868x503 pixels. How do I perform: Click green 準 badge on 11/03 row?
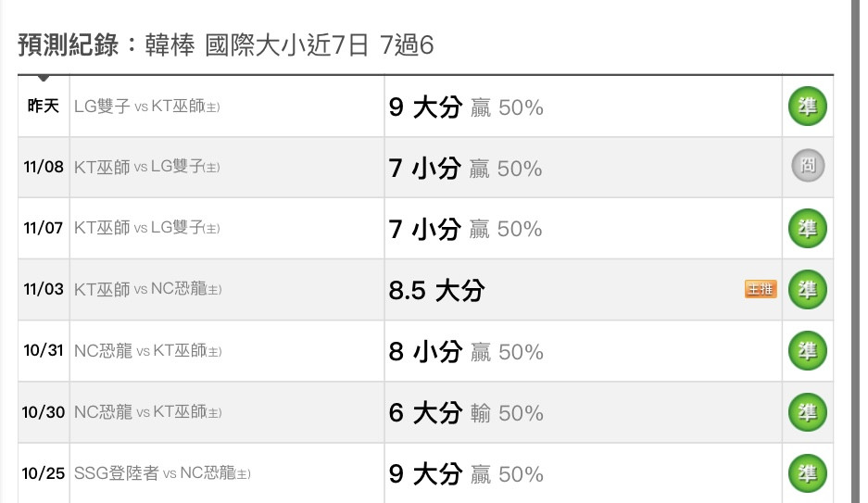coord(807,289)
